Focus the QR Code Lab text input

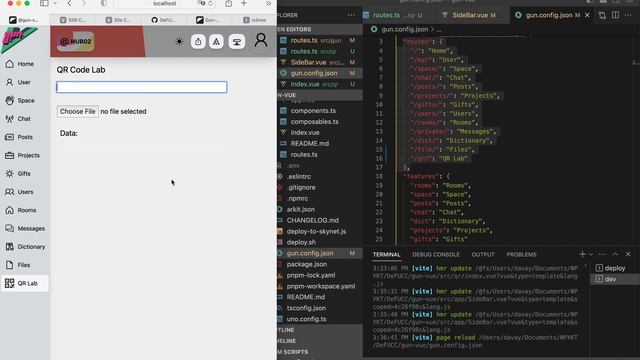(142, 87)
